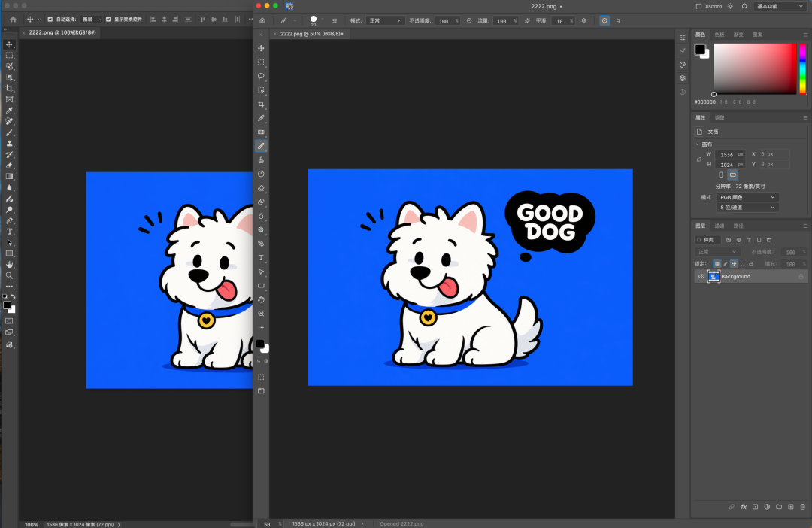
Task: Select 2222.png @ 50% document tab
Action: (x=311, y=34)
